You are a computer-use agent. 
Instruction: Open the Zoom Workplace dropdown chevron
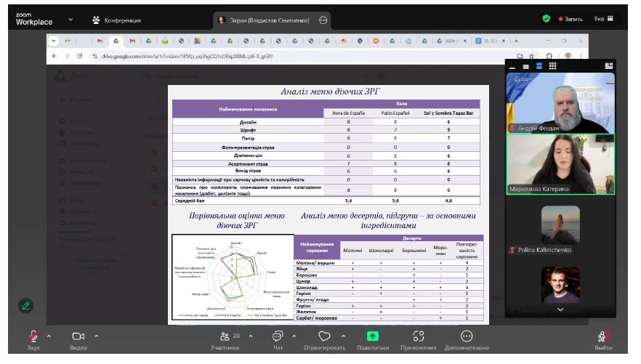tap(70, 19)
